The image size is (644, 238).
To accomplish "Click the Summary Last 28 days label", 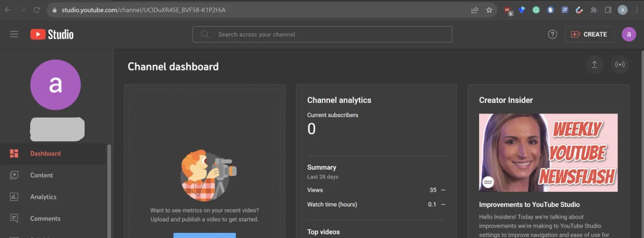I will point(323,172).
